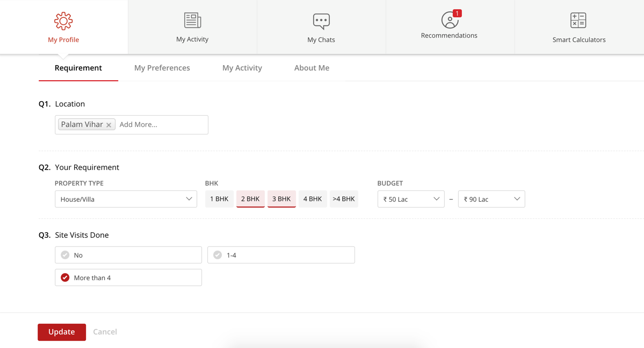Screen dimensions: 644x348
Task: Switch to the About Me tab
Action: pyautogui.click(x=312, y=68)
